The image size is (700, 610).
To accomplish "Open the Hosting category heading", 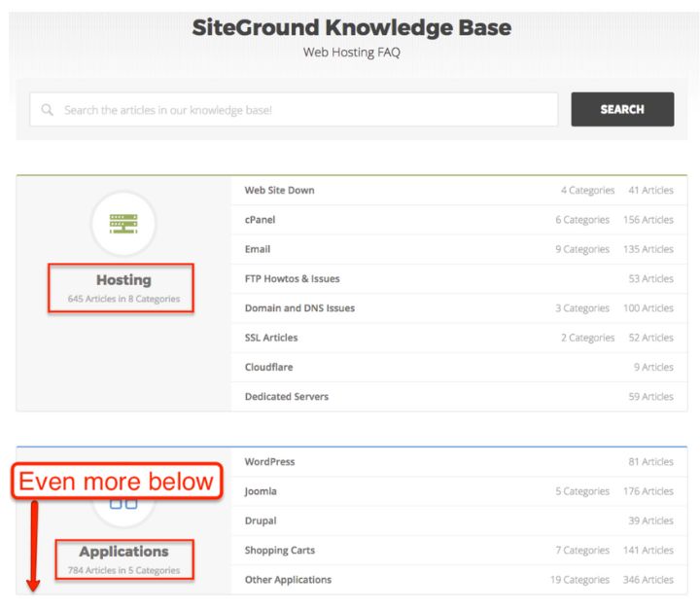I will point(123,280).
